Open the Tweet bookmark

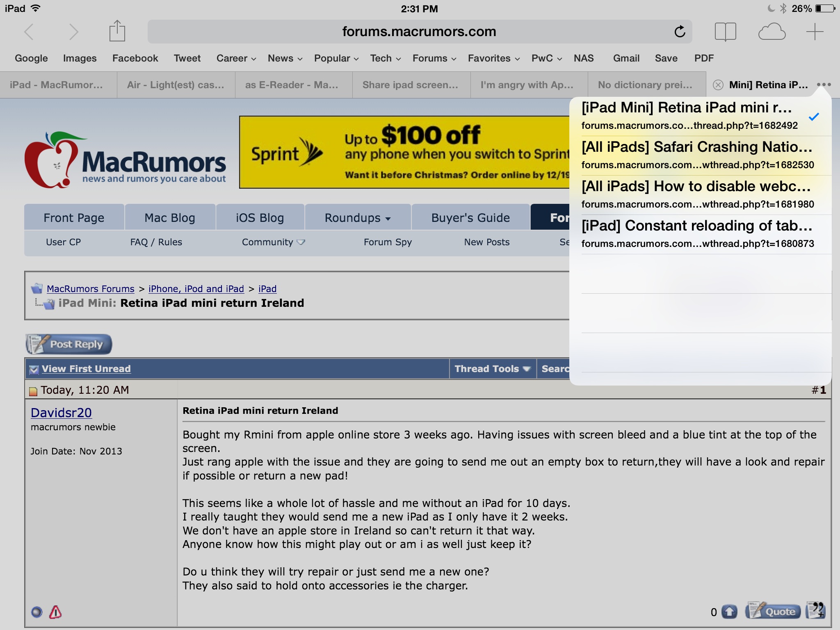point(187,58)
